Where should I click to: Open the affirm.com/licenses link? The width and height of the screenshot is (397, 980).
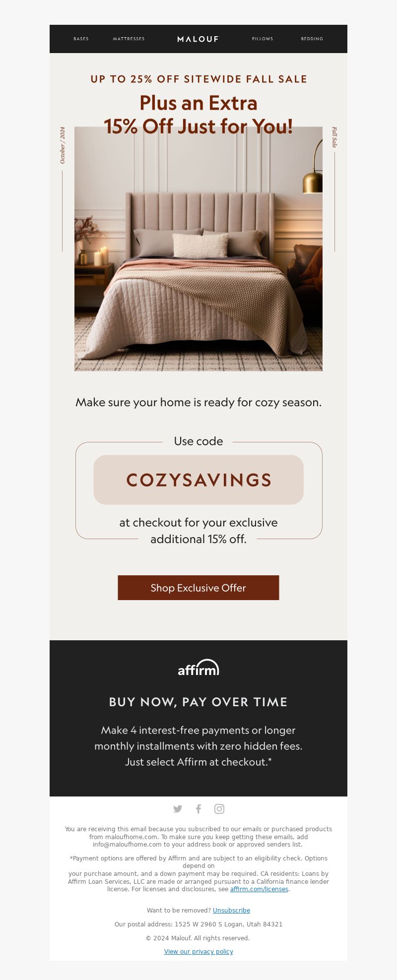259,889
